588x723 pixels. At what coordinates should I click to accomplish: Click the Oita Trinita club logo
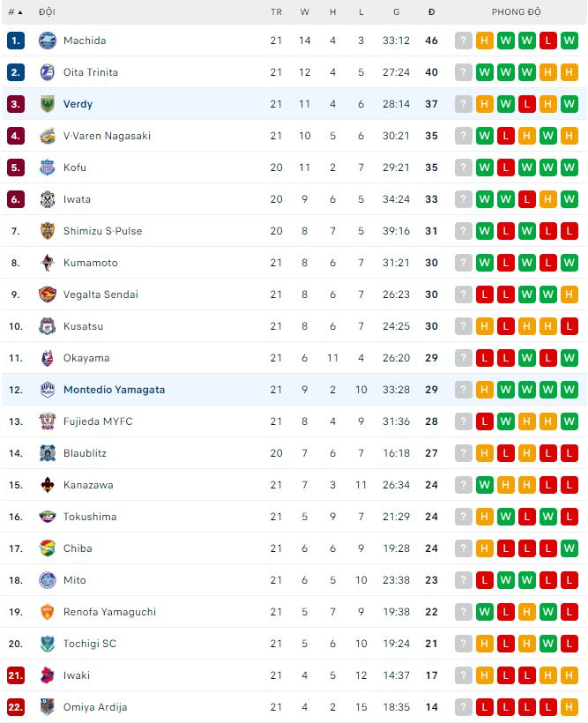48,72
